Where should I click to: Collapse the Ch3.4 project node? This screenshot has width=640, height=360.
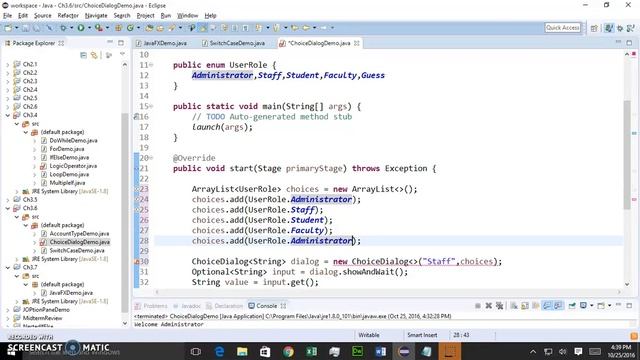pyautogui.click(x=8, y=115)
